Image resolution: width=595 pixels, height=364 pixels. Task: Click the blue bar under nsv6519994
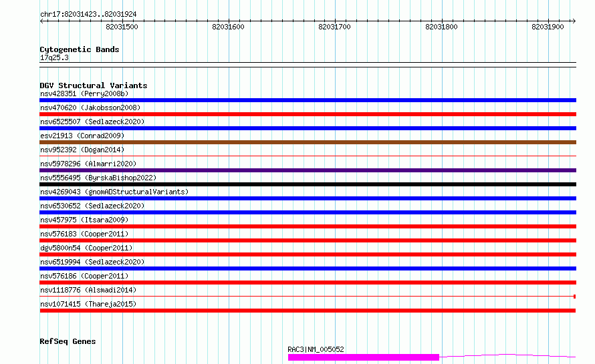pyautogui.click(x=308, y=268)
